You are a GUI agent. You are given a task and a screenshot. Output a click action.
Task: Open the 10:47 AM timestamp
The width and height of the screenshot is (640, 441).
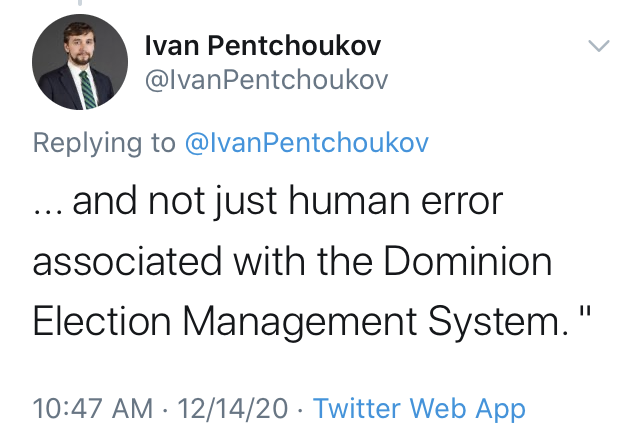point(93,408)
